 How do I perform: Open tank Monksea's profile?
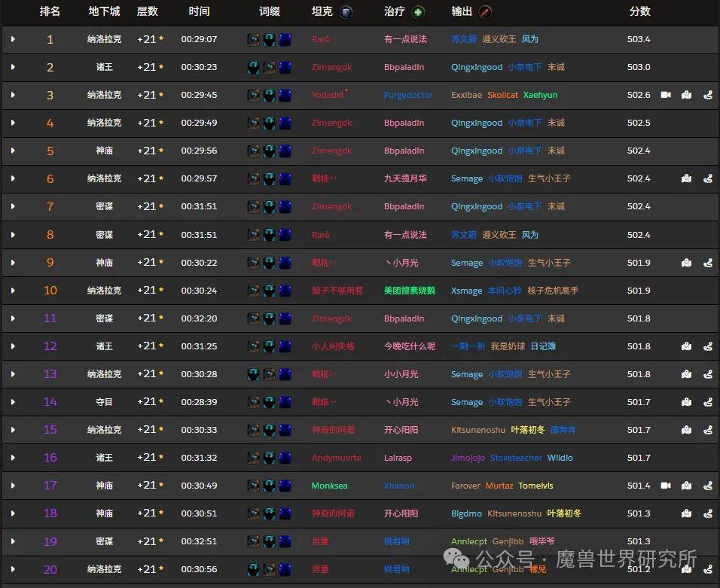pos(329,486)
